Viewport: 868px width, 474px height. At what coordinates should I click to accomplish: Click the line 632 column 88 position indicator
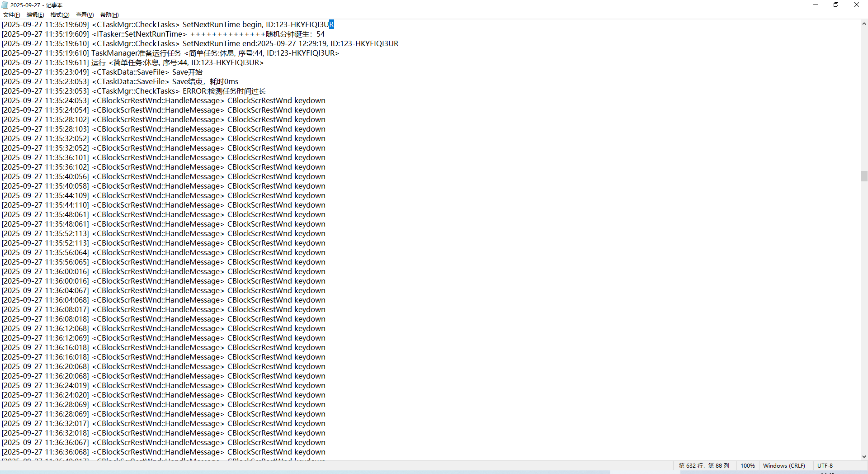(703, 465)
